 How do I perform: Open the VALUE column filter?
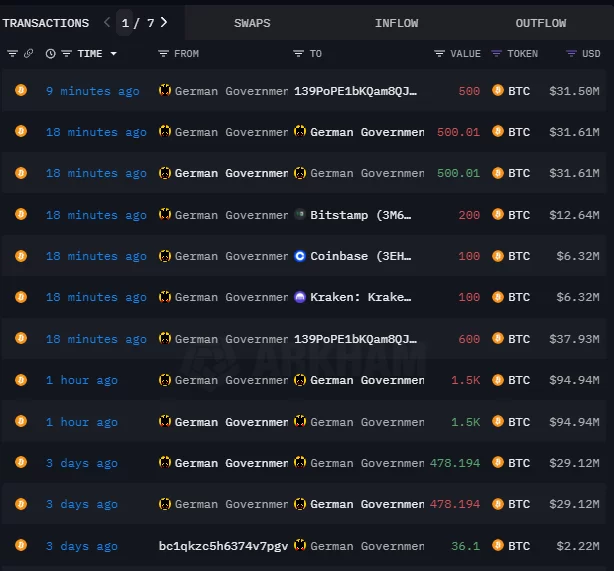coord(439,54)
